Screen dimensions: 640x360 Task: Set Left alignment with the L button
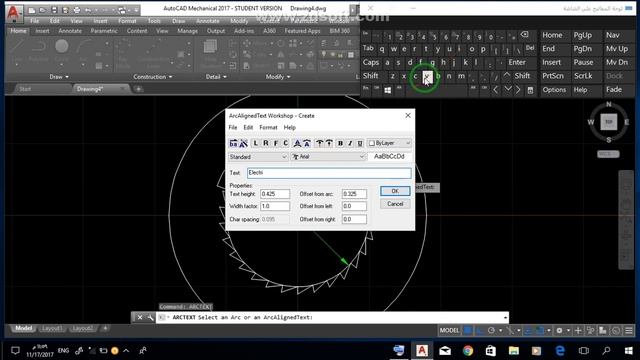pyautogui.click(x=256, y=143)
